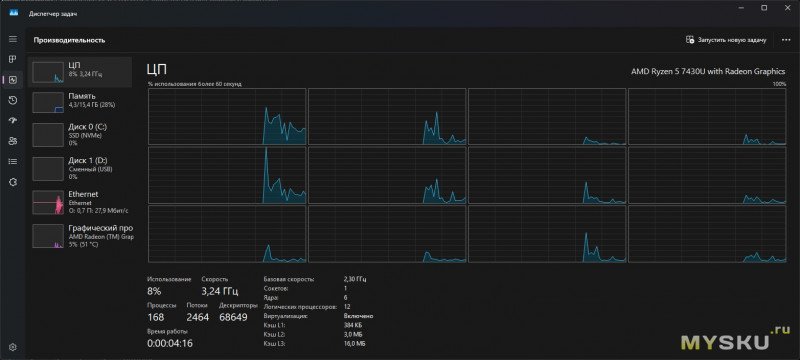
Task: Click the Task Manager title bar icon
Action: pos(14,14)
